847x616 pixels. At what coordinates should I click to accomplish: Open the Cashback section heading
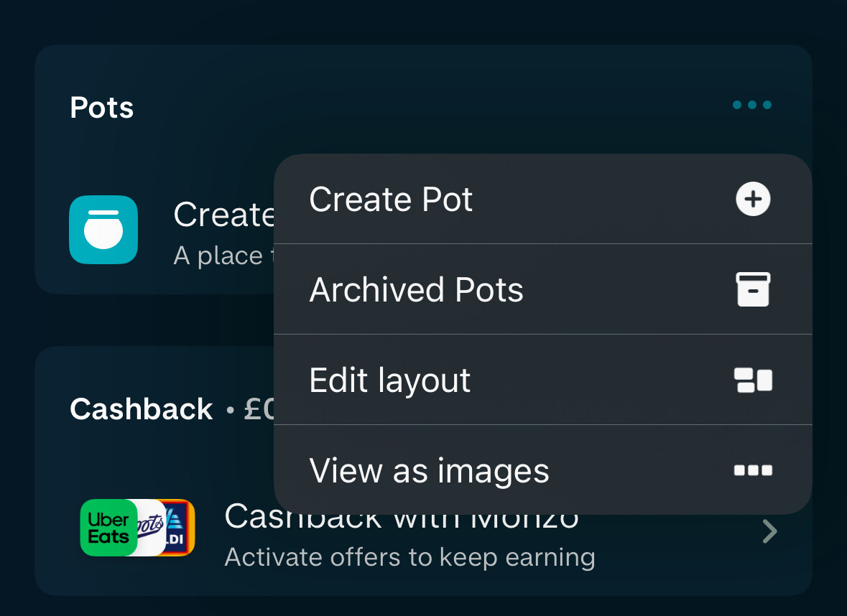pyautogui.click(x=141, y=409)
